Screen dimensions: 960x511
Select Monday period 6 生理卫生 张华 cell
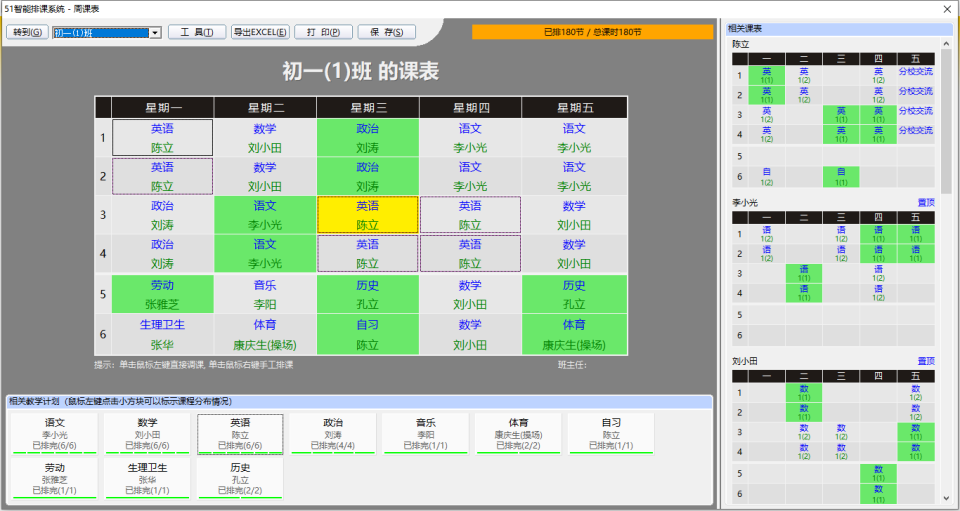click(x=162, y=334)
